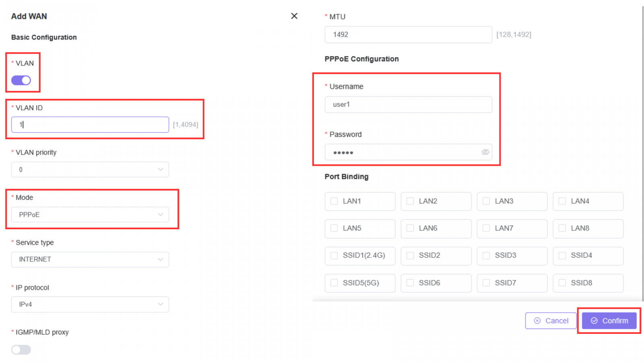Reveal the password using the eye icon

(485, 152)
